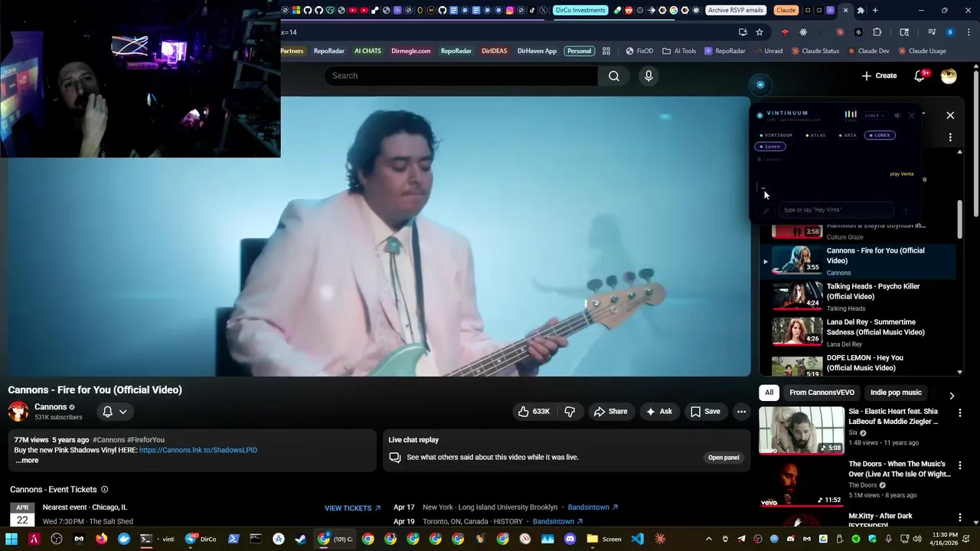Show more filter chips with the right chevron
The image size is (980, 551).
point(952,396)
